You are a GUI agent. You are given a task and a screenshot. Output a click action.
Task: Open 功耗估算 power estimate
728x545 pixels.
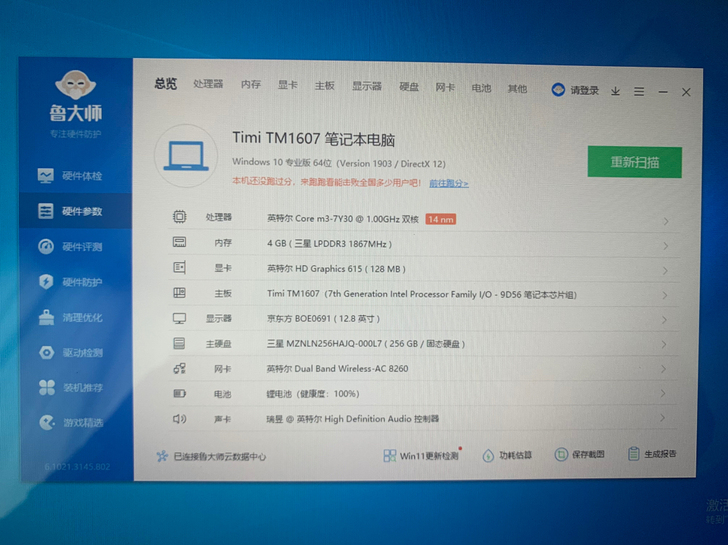coord(507,455)
